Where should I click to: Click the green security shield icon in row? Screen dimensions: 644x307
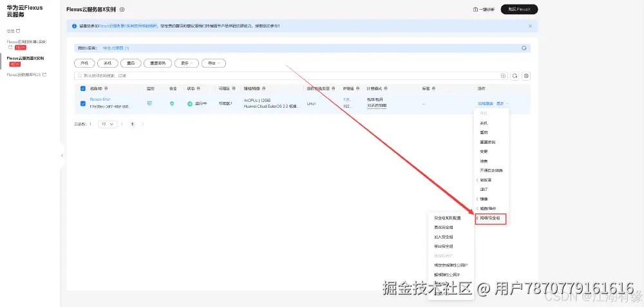pyautogui.click(x=172, y=103)
